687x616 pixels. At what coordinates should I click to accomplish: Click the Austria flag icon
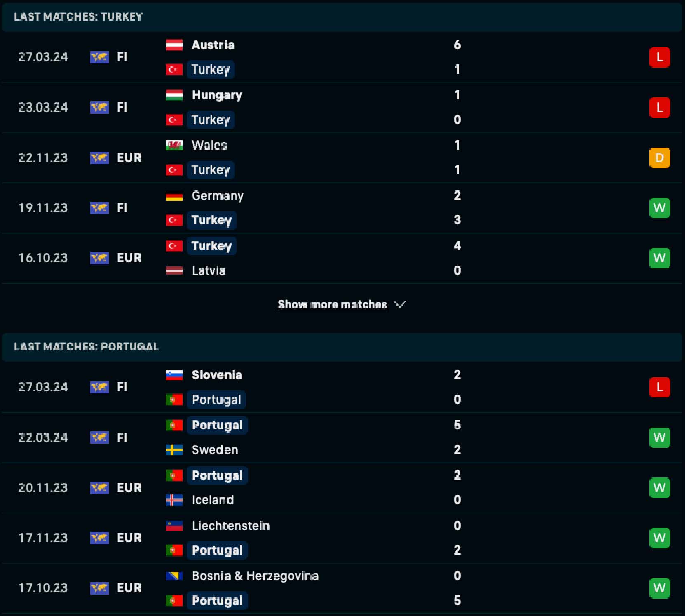[174, 45]
